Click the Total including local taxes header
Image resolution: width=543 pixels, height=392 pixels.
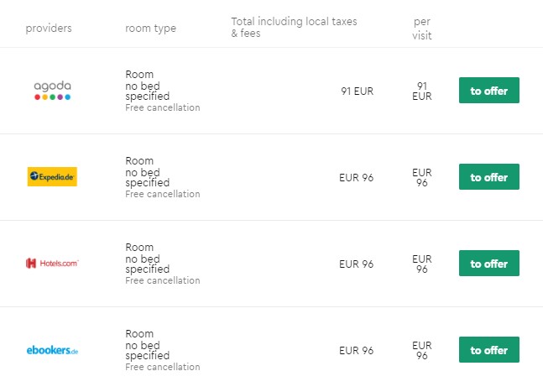294,27
